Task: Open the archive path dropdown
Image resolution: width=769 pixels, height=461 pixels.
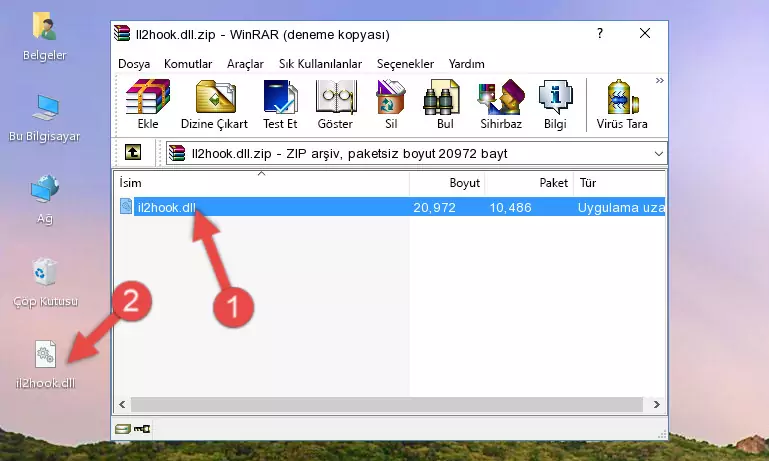Action: coord(659,154)
